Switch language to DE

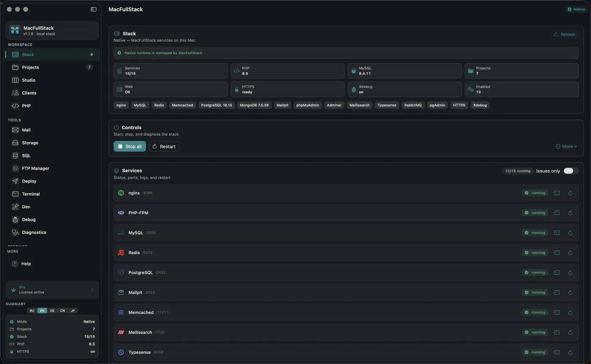coord(52,311)
